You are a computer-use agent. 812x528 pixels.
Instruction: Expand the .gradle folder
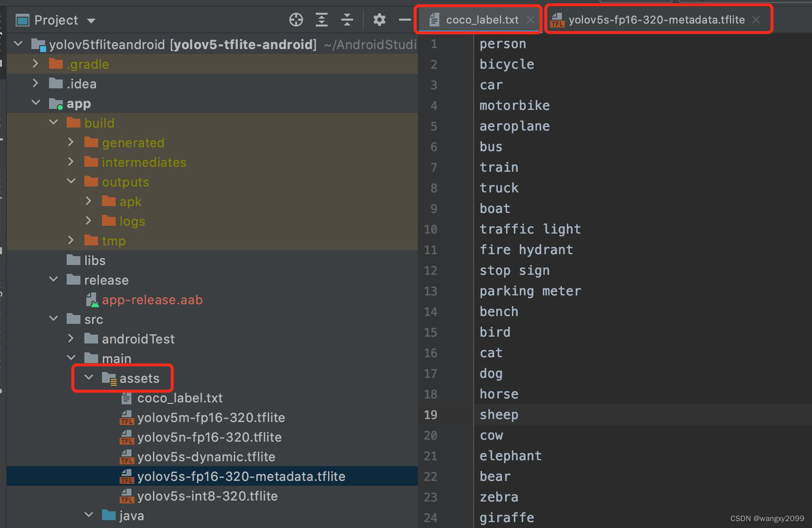(x=35, y=63)
